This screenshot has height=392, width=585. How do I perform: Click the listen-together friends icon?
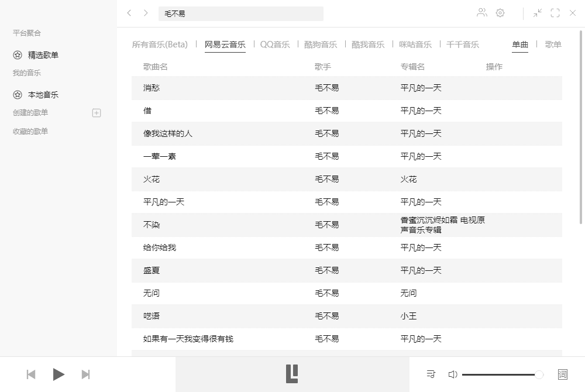[481, 13]
